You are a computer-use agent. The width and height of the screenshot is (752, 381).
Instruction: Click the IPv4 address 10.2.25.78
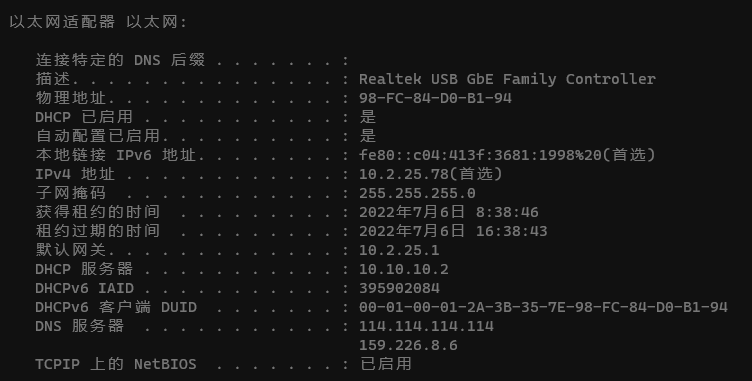(404, 174)
